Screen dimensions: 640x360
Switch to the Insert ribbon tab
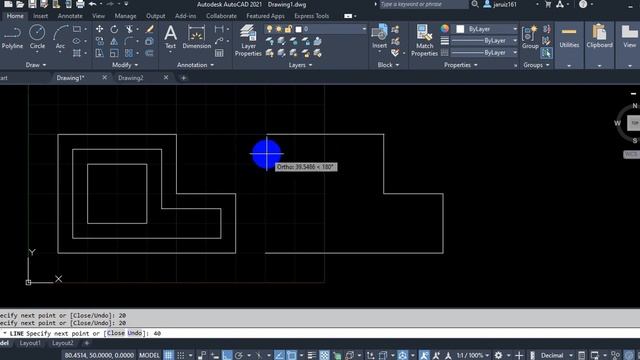coord(40,16)
